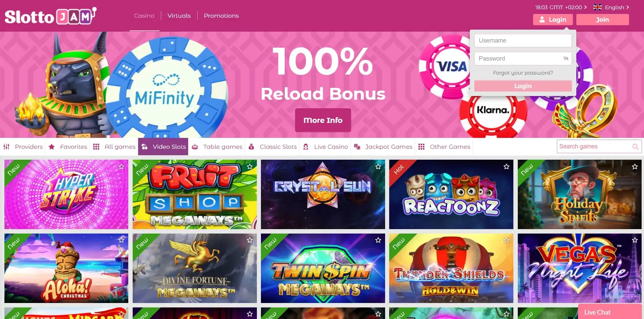Click the More Info banner button
The width and height of the screenshot is (644, 319).
click(323, 120)
